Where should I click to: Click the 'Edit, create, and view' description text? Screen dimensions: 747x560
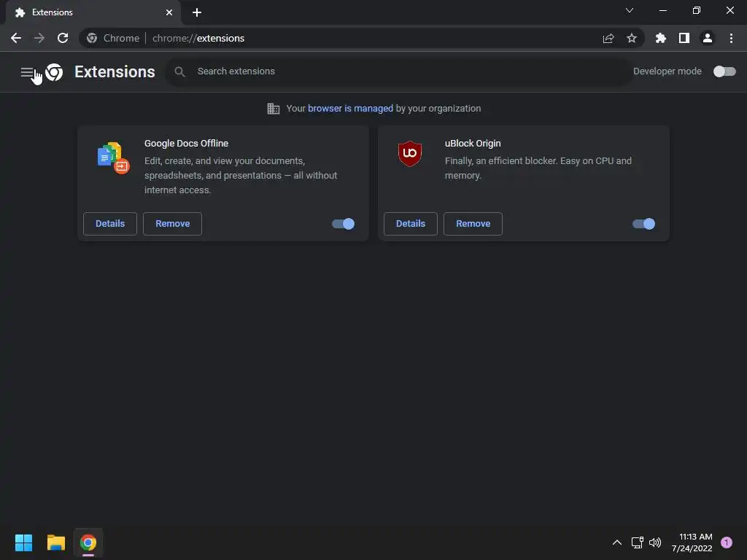[241, 175]
